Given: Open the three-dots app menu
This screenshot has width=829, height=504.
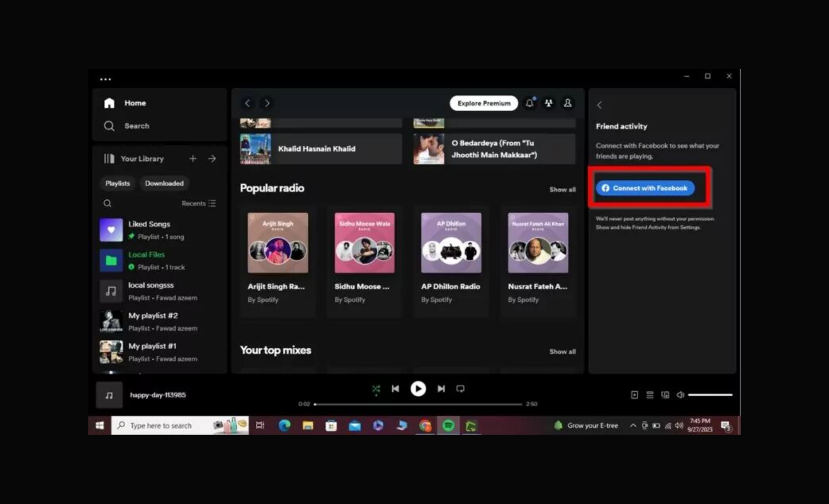Looking at the screenshot, I should [106, 79].
